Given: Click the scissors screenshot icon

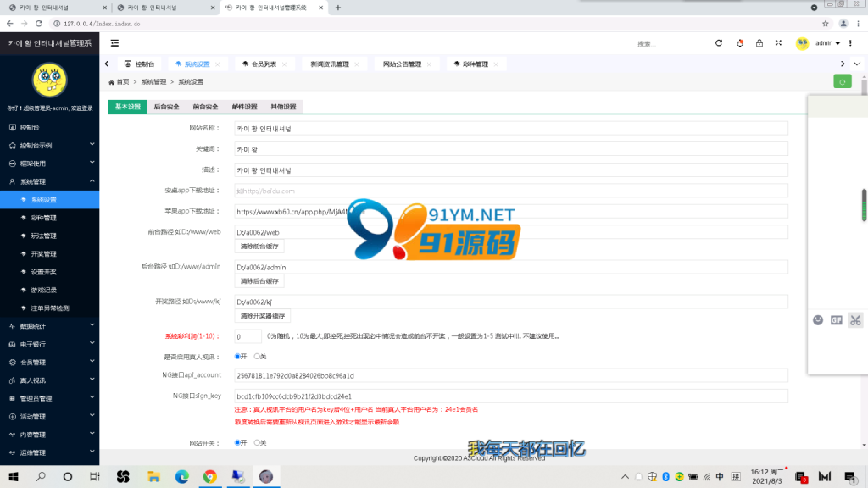Looking at the screenshot, I should [x=855, y=319].
